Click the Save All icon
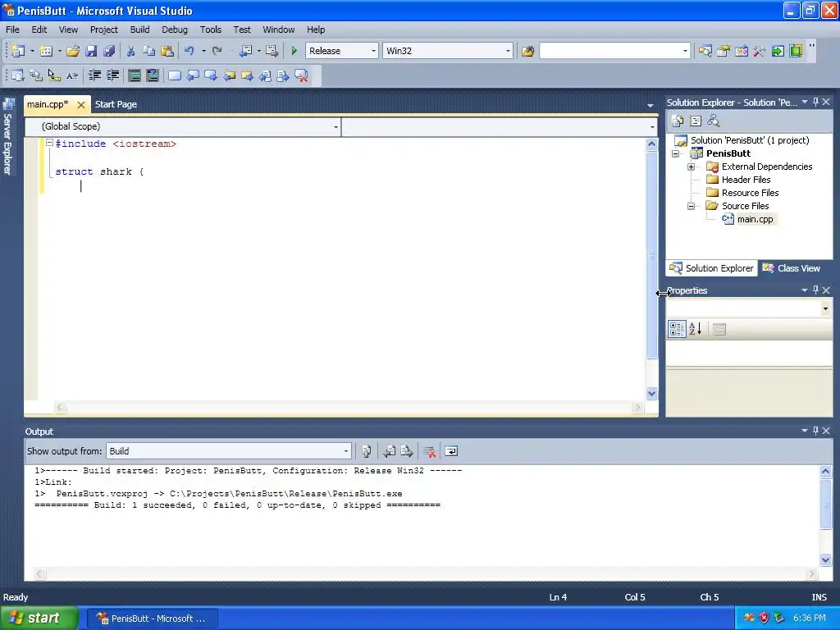 pyautogui.click(x=109, y=51)
